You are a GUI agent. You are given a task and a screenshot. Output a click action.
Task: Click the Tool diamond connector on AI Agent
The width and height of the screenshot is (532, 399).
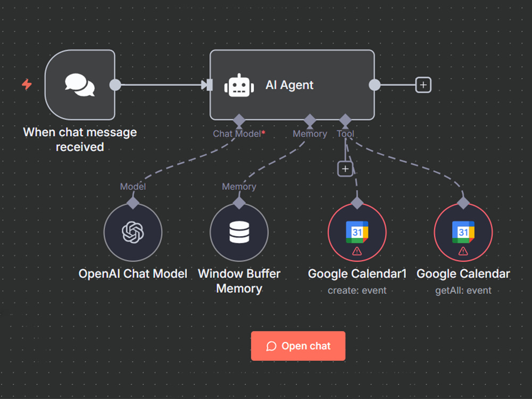click(x=345, y=120)
